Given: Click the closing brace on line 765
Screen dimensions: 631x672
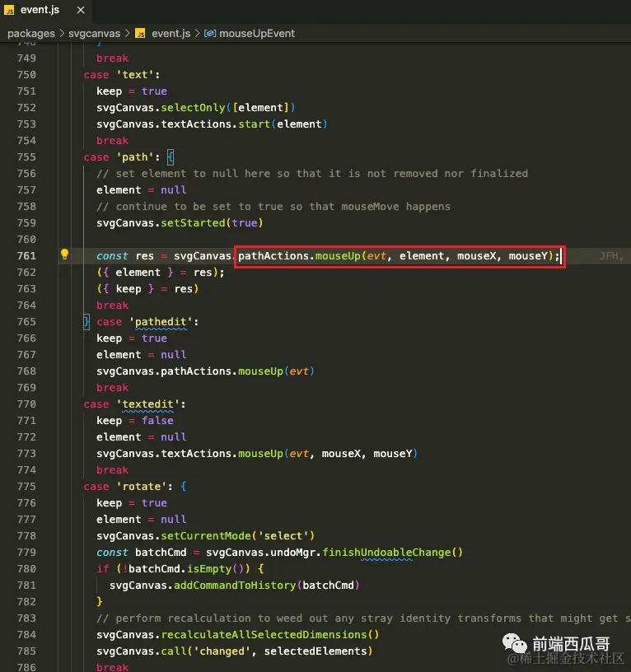Looking at the screenshot, I should click(x=86, y=321).
